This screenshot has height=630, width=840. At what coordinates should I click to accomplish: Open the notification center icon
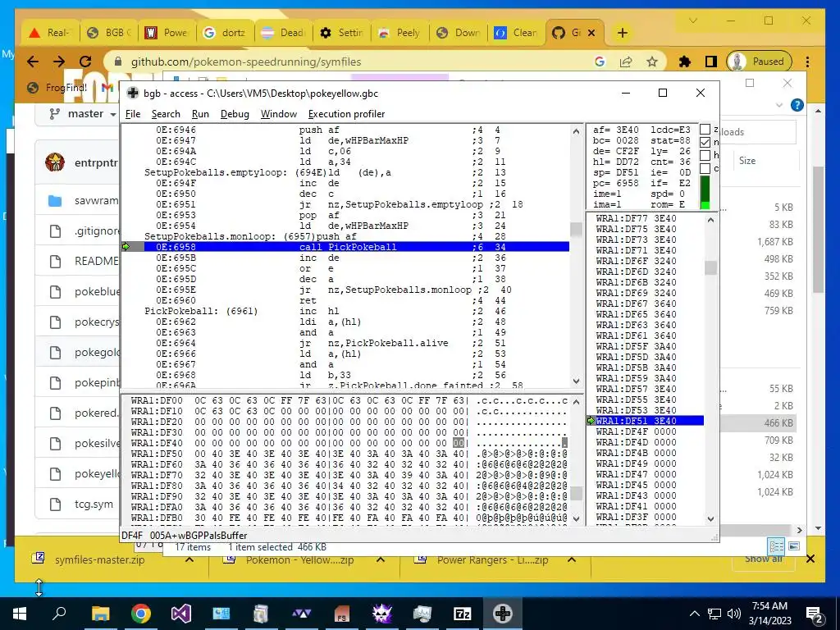815,614
